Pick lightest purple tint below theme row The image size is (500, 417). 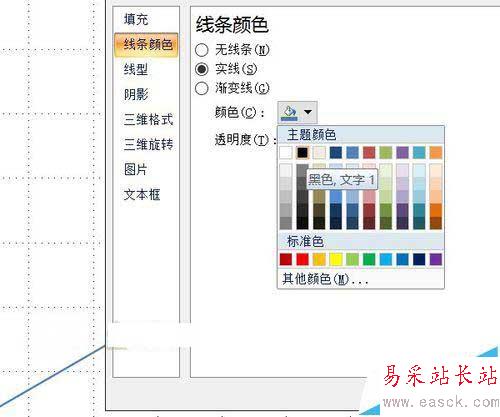point(402,170)
